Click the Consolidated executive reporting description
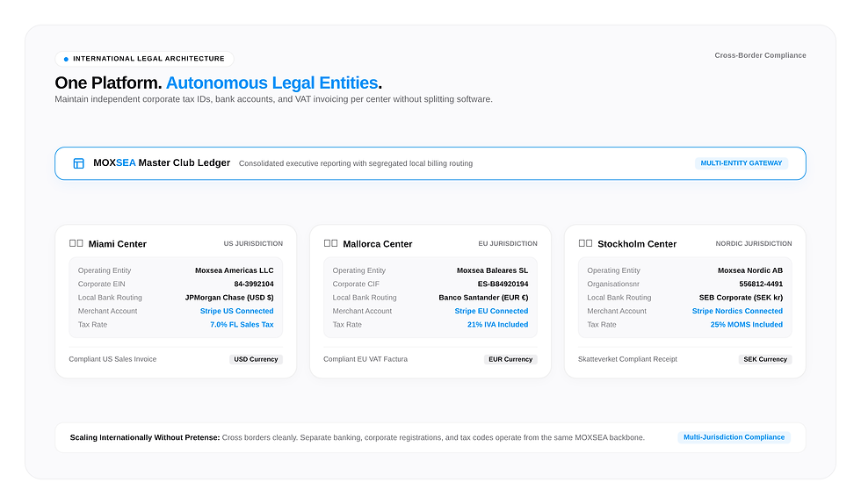The width and height of the screenshot is (861, 504). pos(356,163)
